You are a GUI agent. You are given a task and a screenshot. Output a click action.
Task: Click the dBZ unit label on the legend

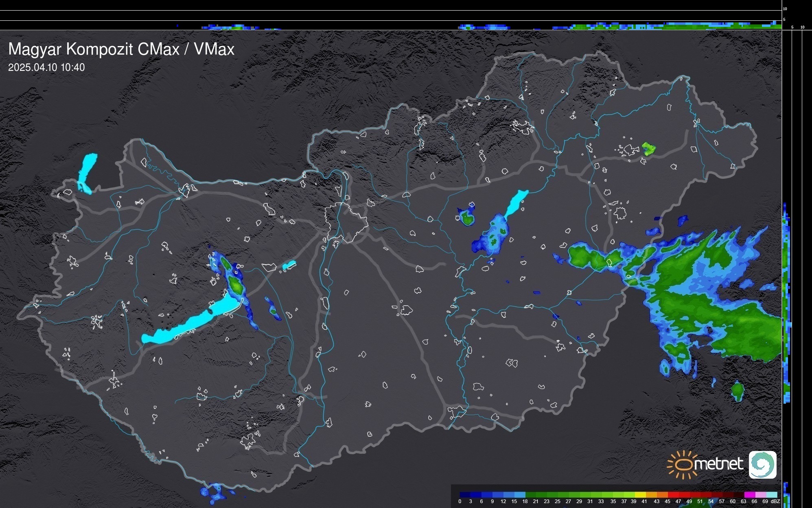point(775,501)
